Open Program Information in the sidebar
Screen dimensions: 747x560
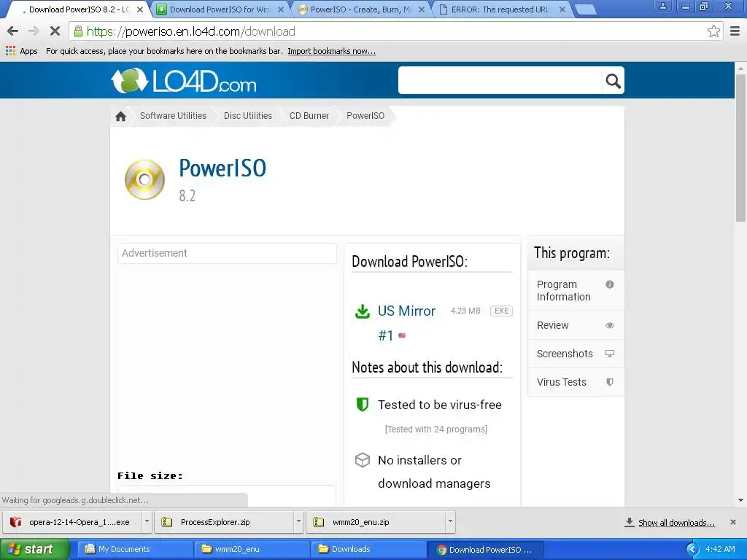coord(576,290)
